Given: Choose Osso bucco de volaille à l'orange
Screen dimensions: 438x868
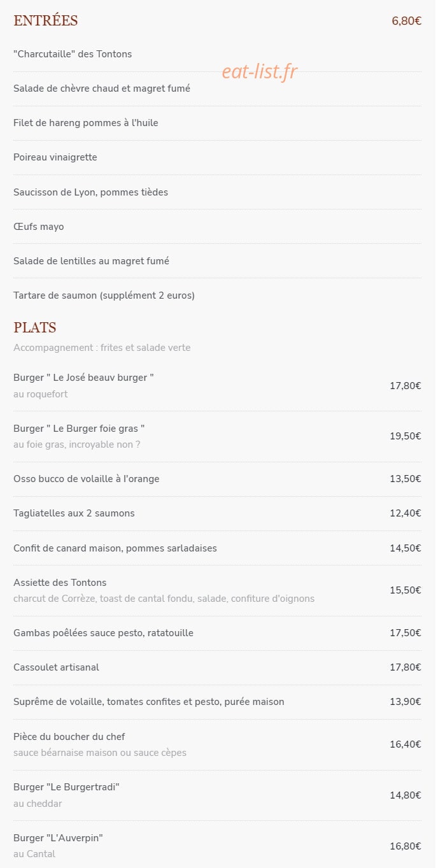Looking at the screenshot, I should pos(87,479).
